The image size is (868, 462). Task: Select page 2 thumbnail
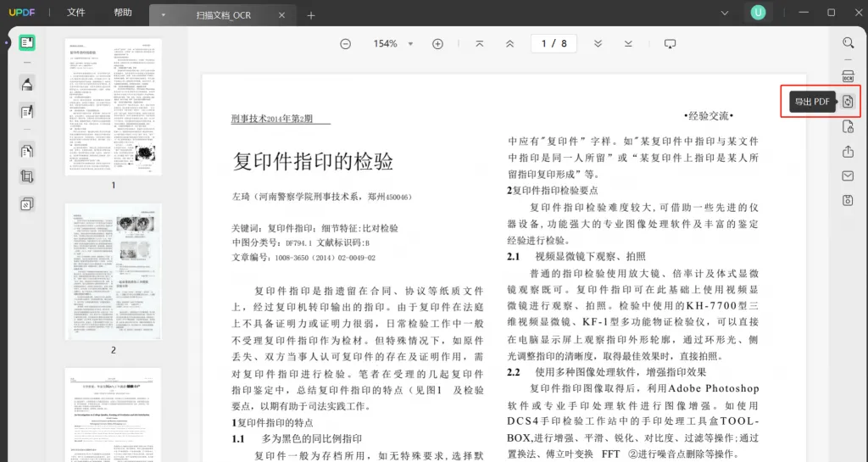pos(114,271)
